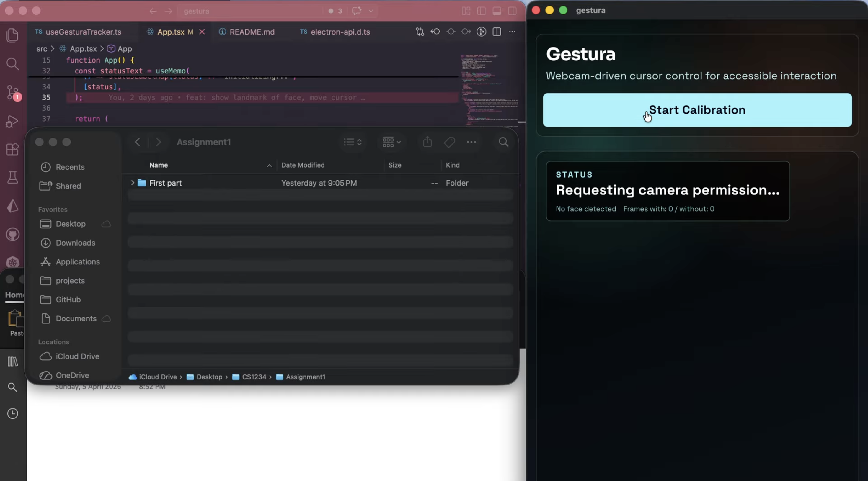
Task: Click CS1234 in the Finder path bar
Action: [249, 377]
